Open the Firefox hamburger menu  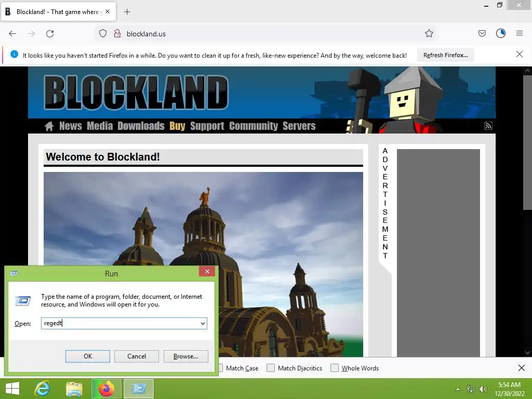pos(520,33)
